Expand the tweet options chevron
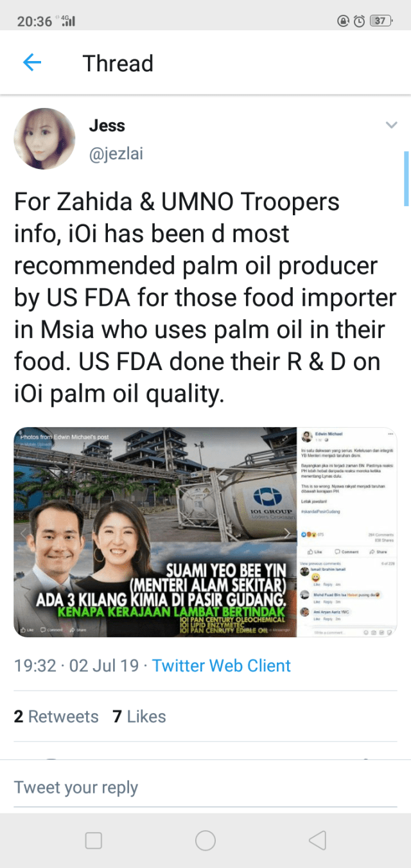The image size is (411, 868). tap(391, 125)
